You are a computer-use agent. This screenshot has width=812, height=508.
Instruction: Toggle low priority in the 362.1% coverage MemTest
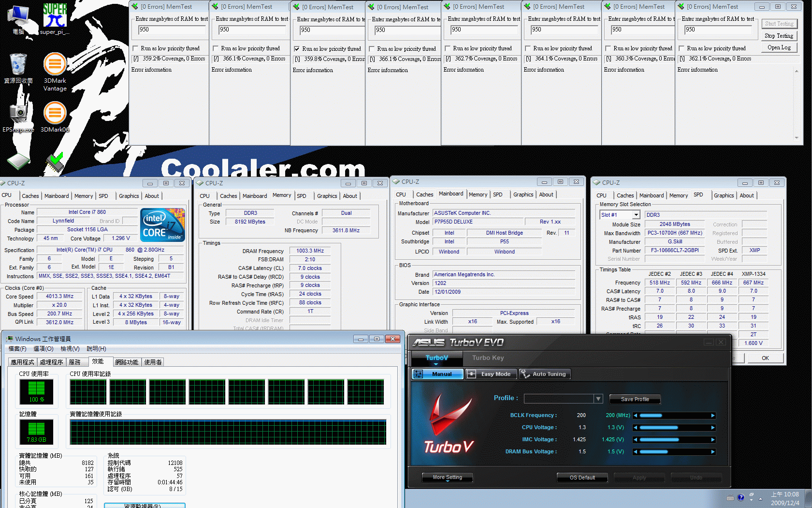[681, 48]
